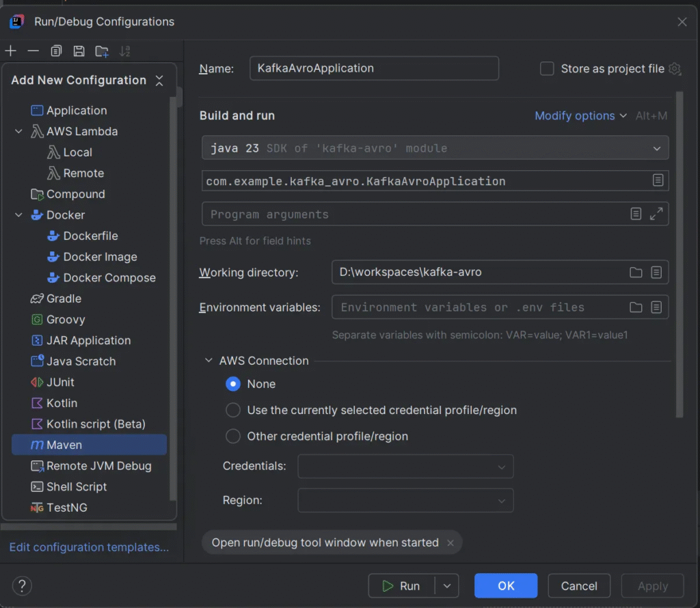Select Other credential profile/region option
This screenshot has width=700, height=608.
[233, 436]
